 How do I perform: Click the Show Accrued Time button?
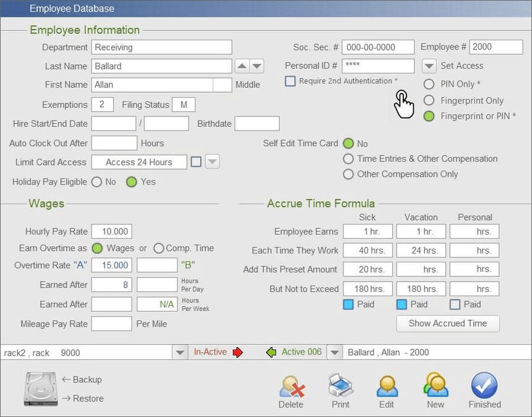[448, 324]
